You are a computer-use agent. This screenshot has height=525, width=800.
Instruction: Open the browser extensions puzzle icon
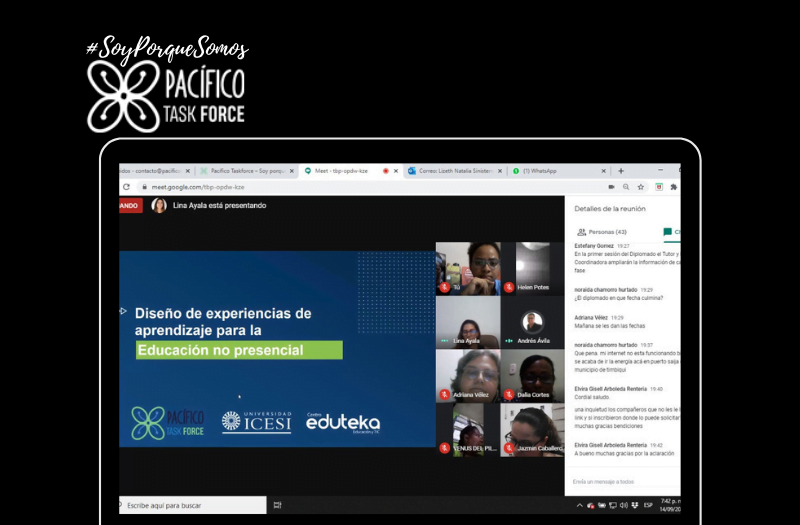point(673,187)
